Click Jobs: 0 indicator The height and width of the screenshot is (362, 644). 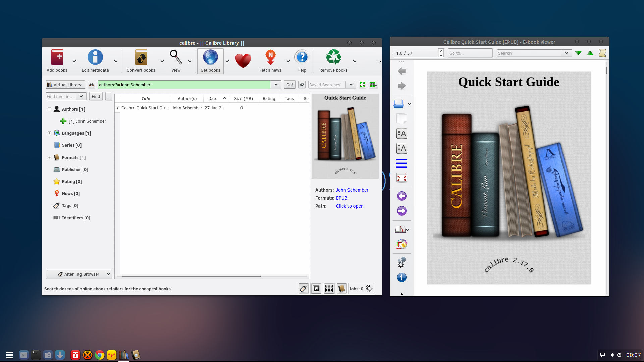click(361, 289)
